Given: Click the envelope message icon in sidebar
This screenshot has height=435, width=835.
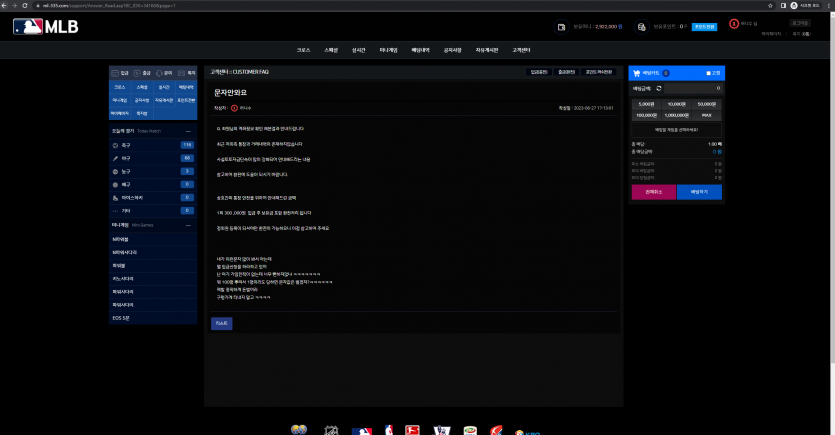Looking at the screenshot, I should 181,73.
